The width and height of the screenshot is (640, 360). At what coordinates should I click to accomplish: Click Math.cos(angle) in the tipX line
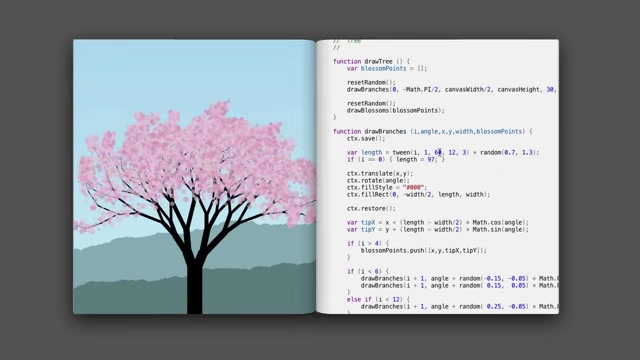tap(500, 222)
